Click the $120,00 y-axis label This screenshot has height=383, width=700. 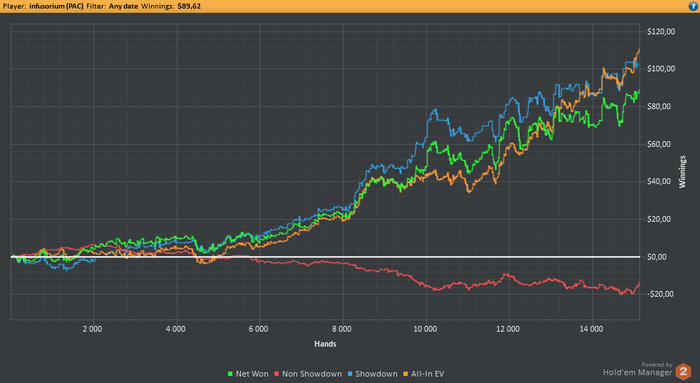tap(661, 31)
